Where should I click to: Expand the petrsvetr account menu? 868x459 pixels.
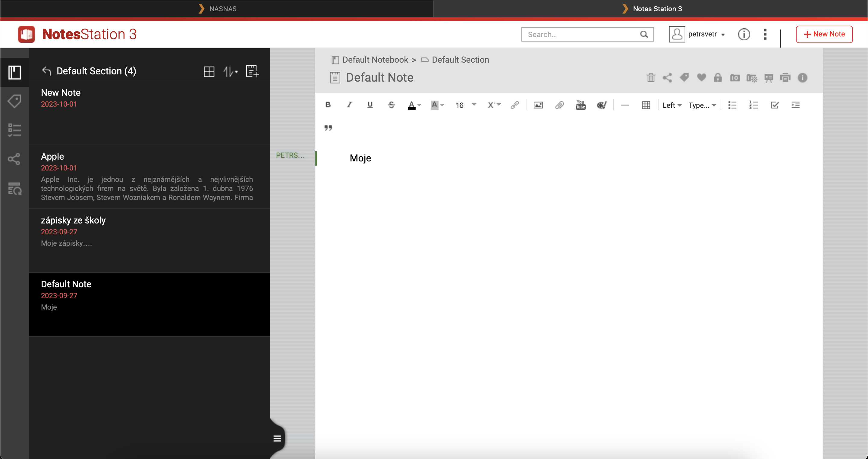706,34
